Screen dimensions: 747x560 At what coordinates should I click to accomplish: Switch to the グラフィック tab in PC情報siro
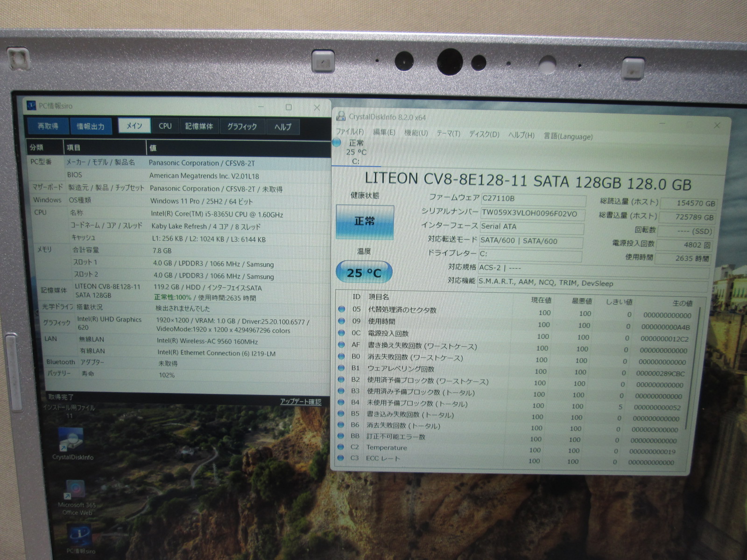click(x=242, y=126)
